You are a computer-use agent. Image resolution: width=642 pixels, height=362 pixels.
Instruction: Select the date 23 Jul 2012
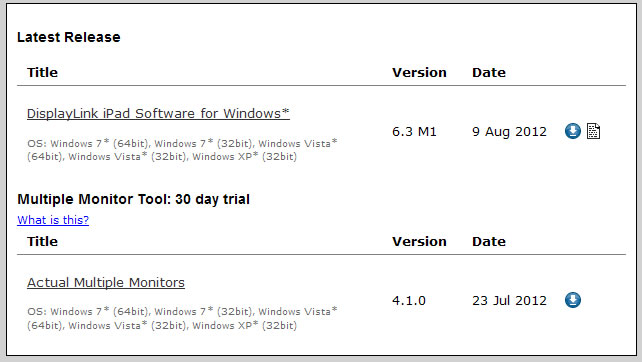509,301
